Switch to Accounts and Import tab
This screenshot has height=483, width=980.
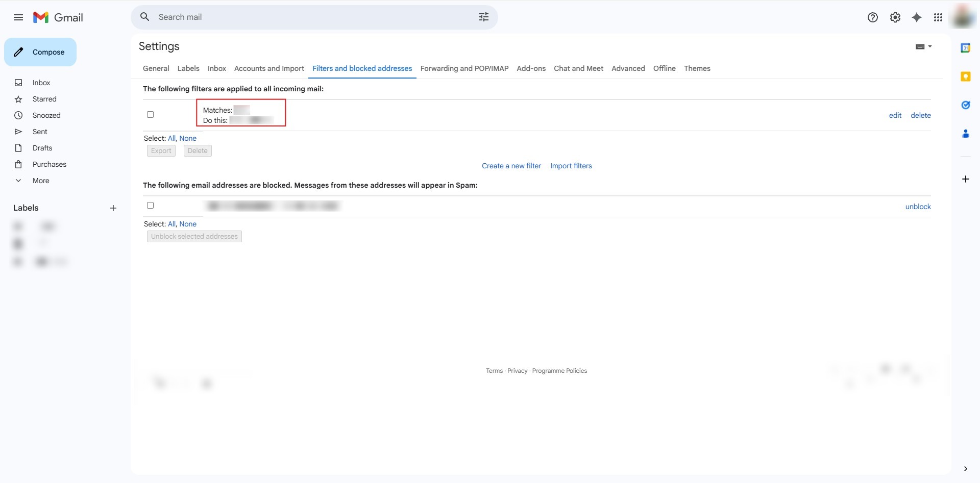[269, 68]
